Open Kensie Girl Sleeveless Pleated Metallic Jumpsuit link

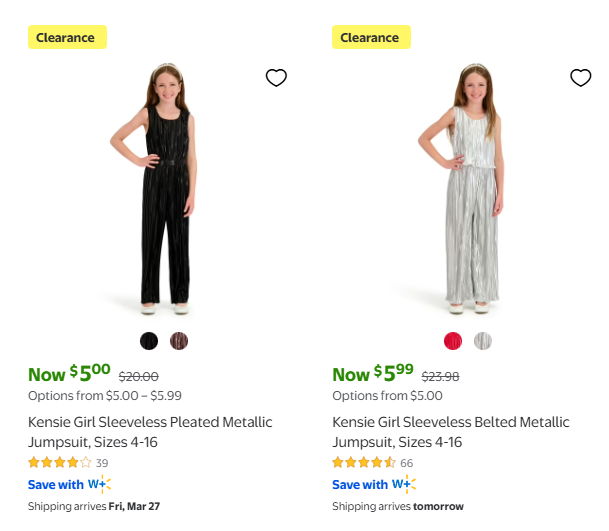tap(150, 432)
